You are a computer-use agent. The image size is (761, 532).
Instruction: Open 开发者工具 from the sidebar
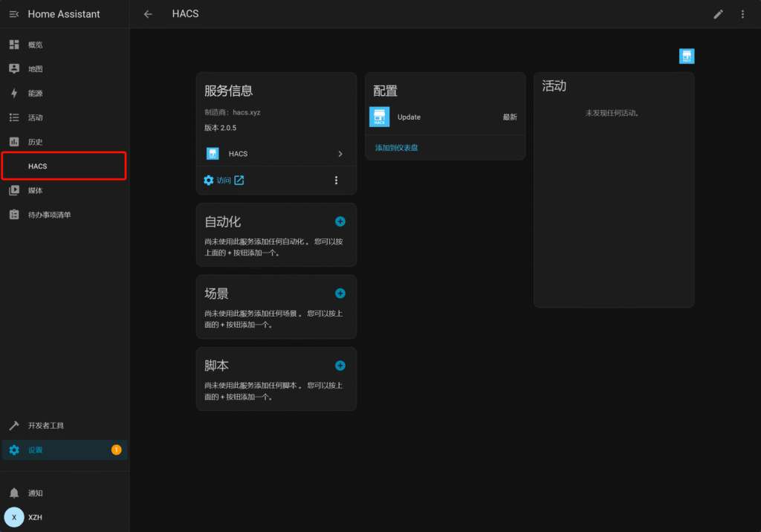[46, 426]
